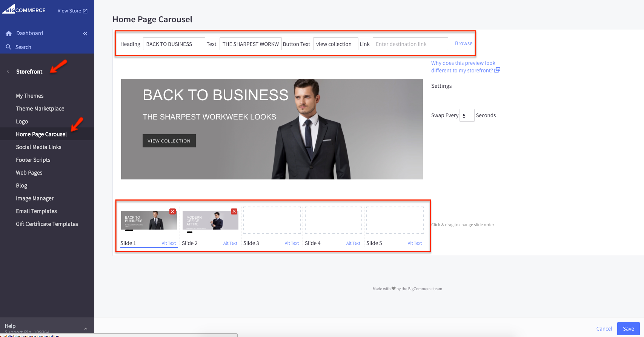
Task: Click the Button Text input field
Action: pos(336,44)
